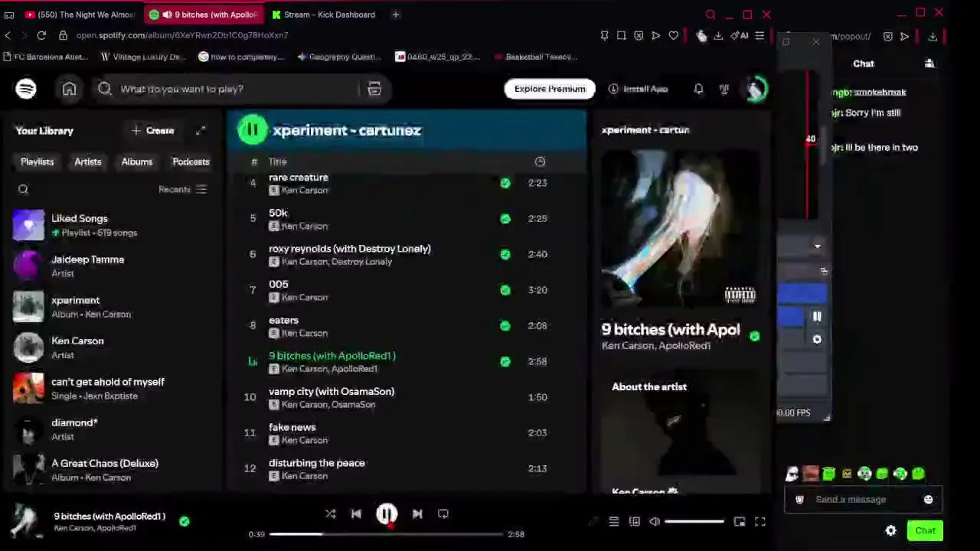Toggle repeat mode
The width and height of the screenshot is (980, 551).
click(x=443, y=514)
